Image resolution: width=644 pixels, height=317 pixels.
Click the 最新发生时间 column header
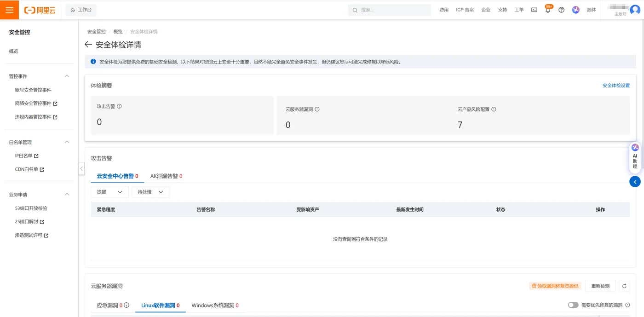[x=410, y=210]
